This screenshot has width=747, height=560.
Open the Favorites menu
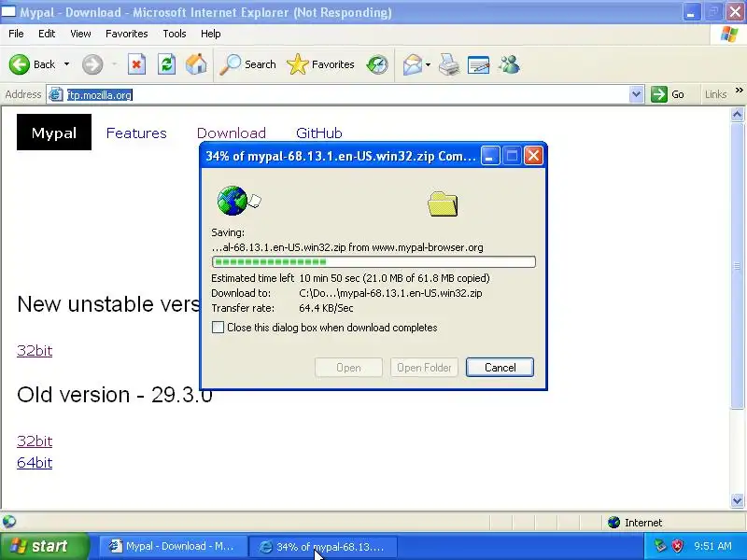(127, 34)
